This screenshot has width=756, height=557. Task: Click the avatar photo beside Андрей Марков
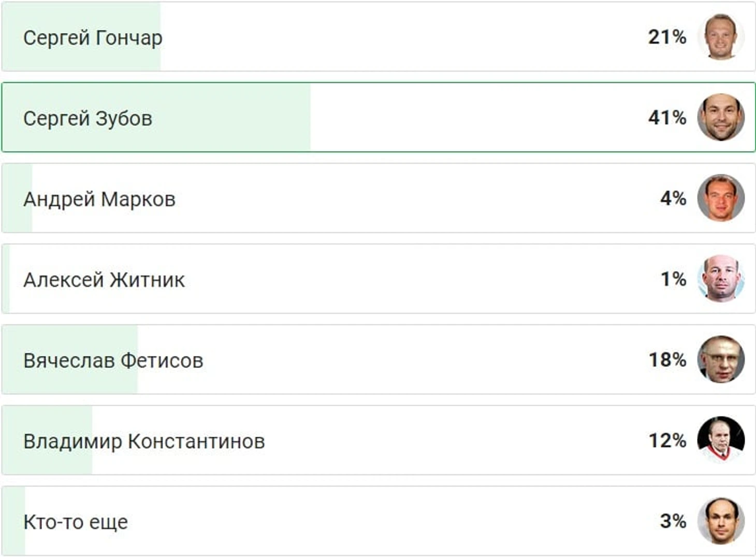point(721,198)
